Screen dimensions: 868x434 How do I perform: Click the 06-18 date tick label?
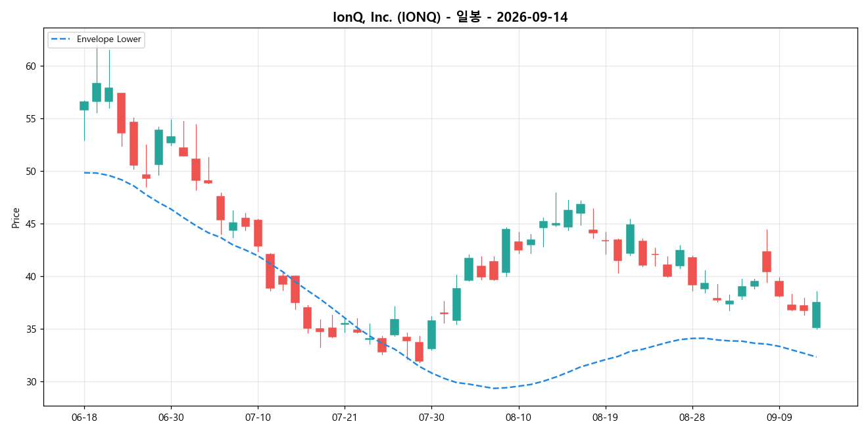pos(84,418)
